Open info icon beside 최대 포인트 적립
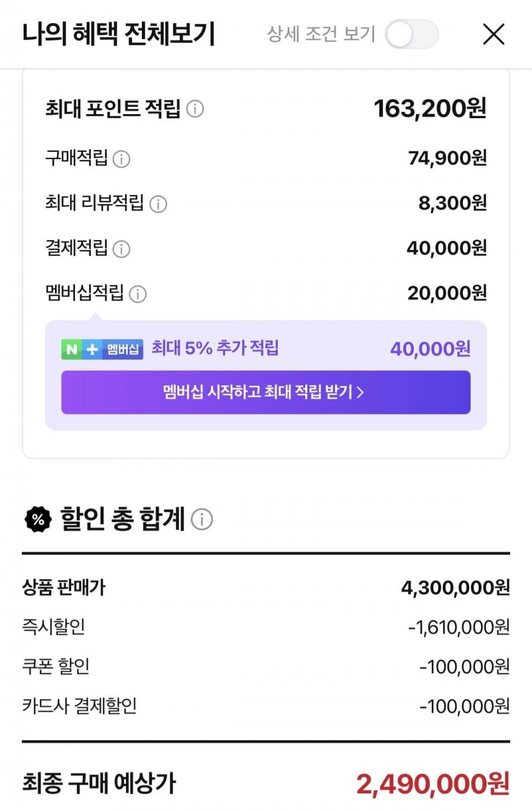532x811 pixels. coord(195,109)
